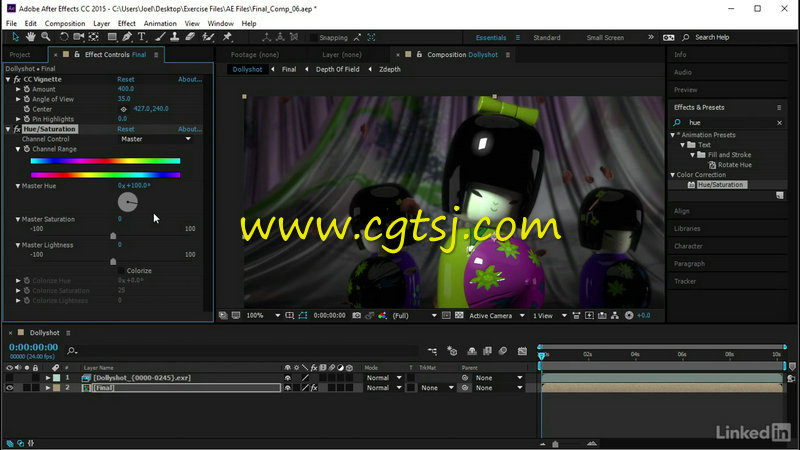Select the Rotation tool
The image size is (800, 450).
point(64,37)
